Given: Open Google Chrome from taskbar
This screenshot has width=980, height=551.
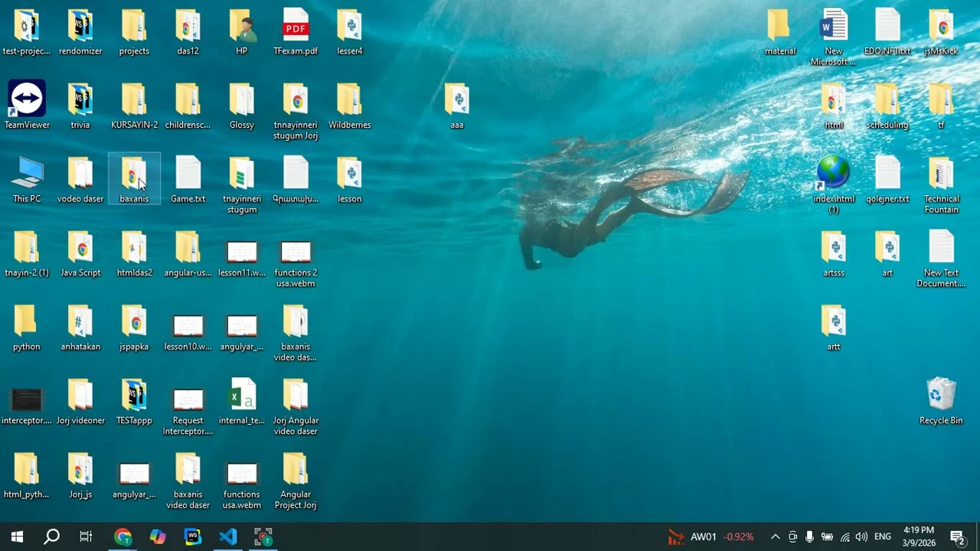Looking at the screenshot, I should 122,536.
